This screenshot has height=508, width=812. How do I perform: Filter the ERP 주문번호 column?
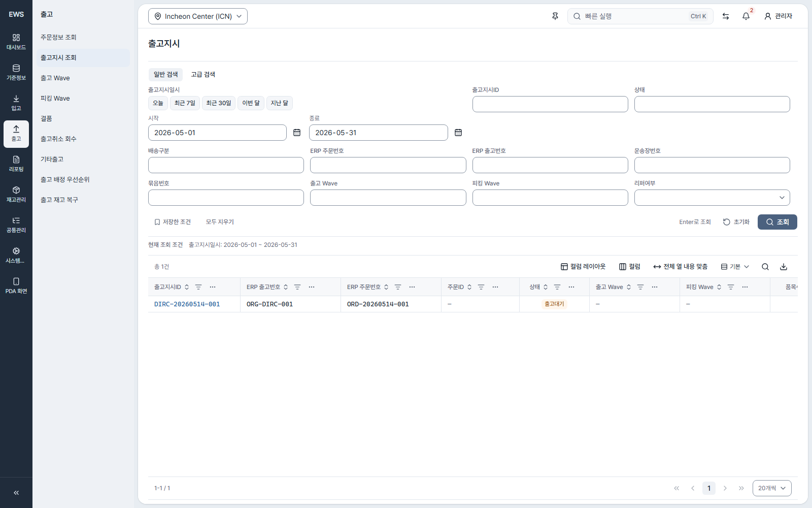[398, 287]
